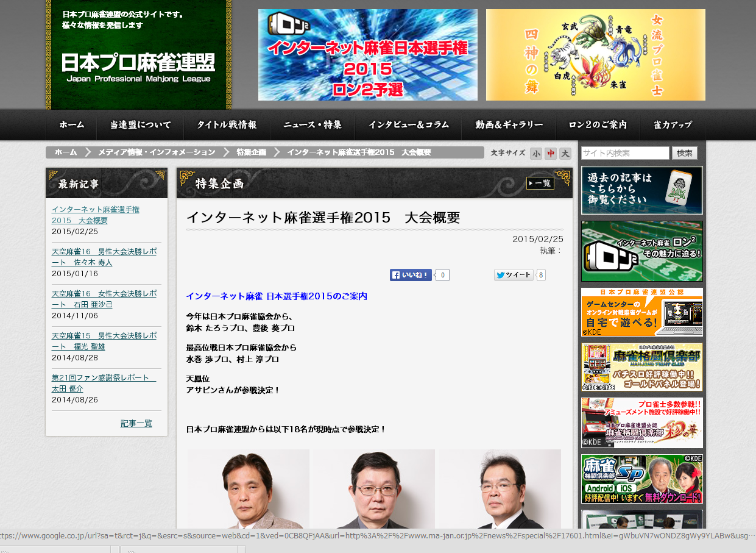Click the 一覧 button in 特集企画 header
Image resolution: width=756 pixels, height=553 pixels.
[x=540, y=183]
